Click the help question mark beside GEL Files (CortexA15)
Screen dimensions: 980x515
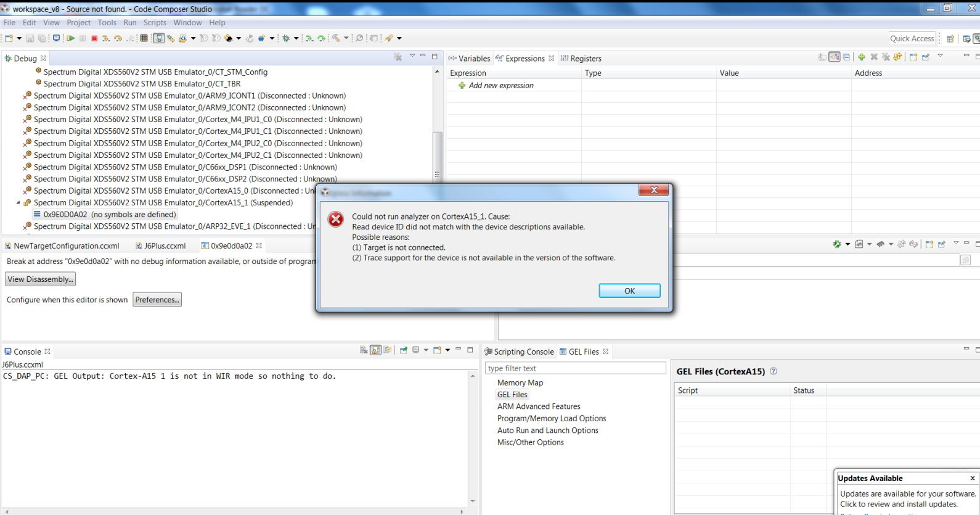(x=774, y=371)
